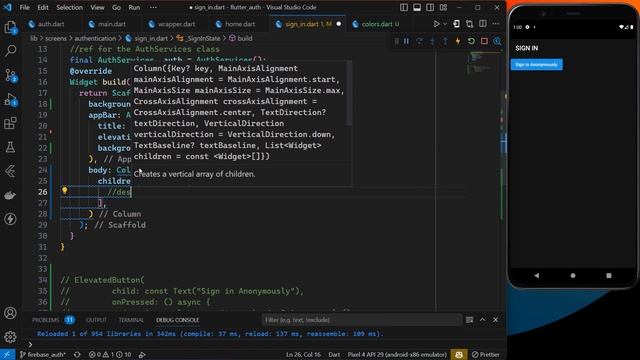Open the Go menu
Viewport: 640px width, 360px height.
(x=116, y=7)
